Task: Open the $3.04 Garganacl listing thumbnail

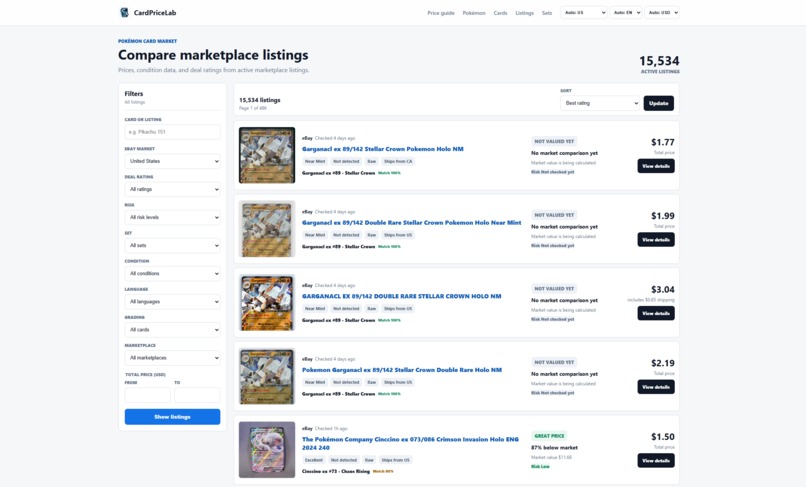Action: 267,302
